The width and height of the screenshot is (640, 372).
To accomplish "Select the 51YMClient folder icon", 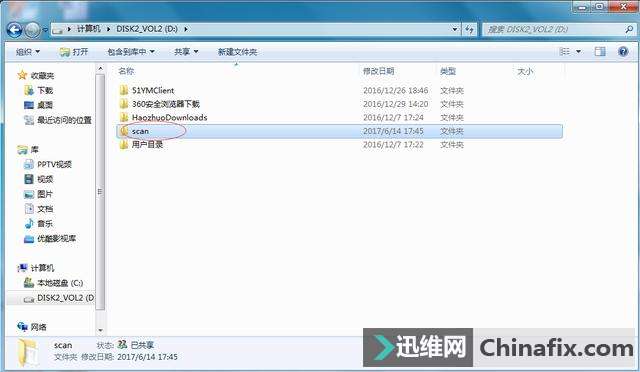I will [x=124, y=90].
